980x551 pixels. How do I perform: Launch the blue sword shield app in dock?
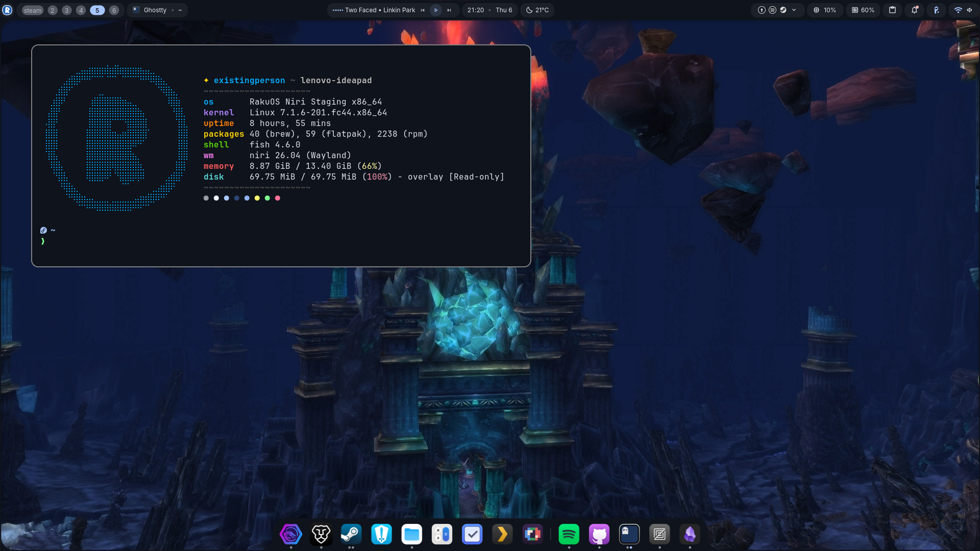381,534
